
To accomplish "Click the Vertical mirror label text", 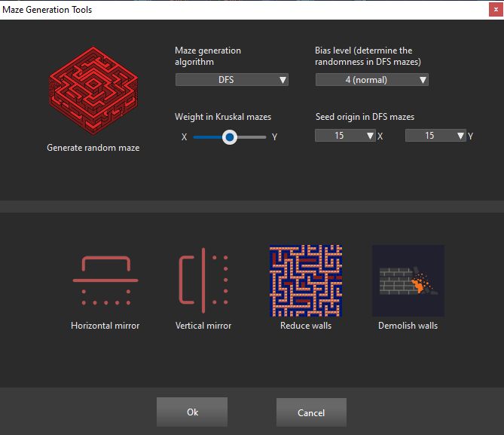I will click(x=203, y=326).
